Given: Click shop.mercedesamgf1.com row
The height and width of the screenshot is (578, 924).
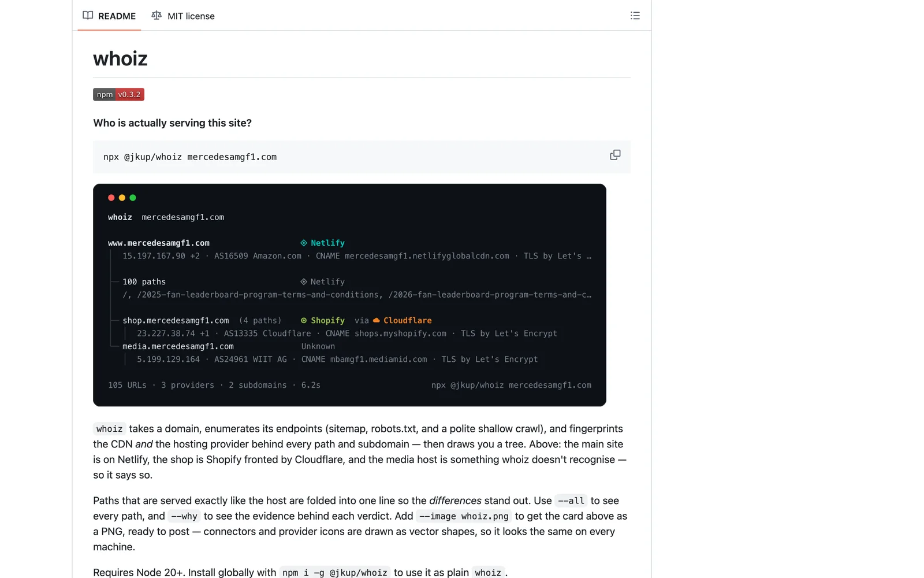Looking at the screenshot, I should pyautogui.click(x=176, y=320).
